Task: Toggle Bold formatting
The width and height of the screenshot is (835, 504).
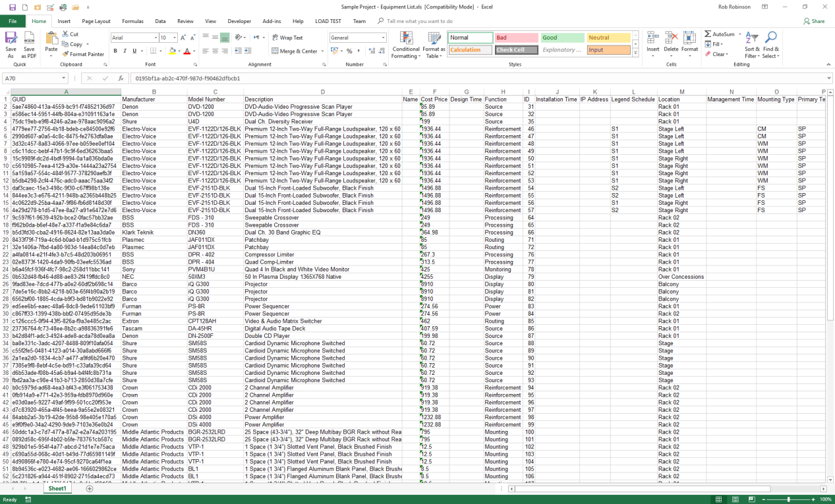Action: click(x=115, y=51)
